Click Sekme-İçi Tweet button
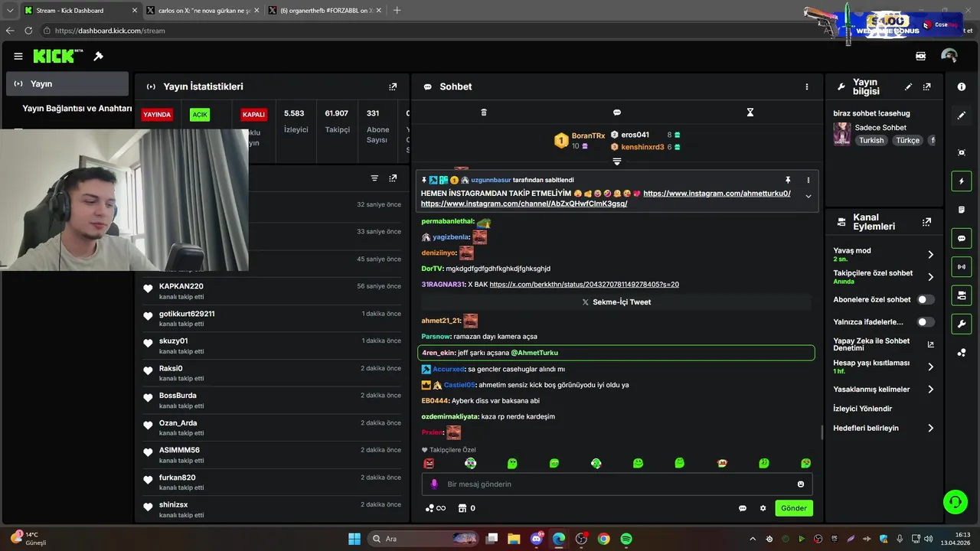980x551 pixels. 616,302
